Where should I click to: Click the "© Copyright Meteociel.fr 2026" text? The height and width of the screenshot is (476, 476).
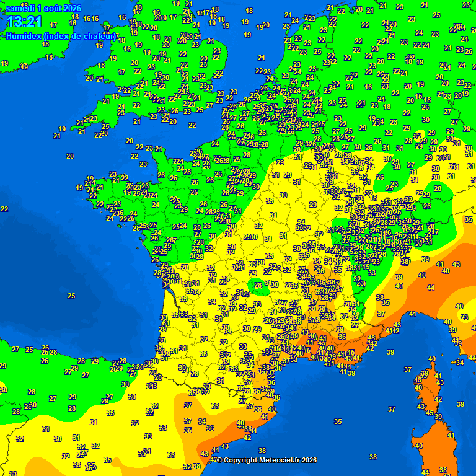click(267, 461)
